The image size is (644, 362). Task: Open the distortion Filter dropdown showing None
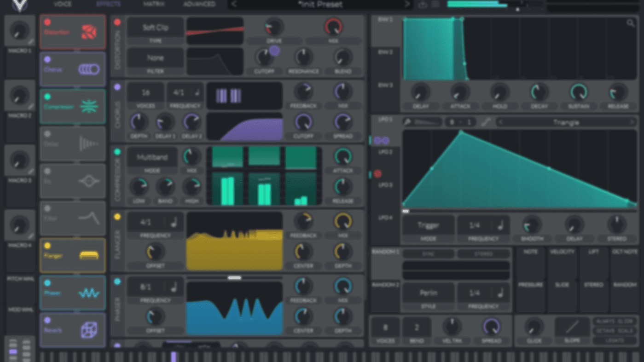(x=156, y=58)
